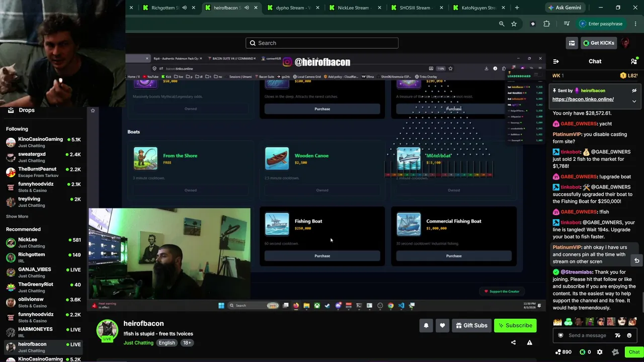Expand the pinned message chevron
Image resolution: width=644 pixels, height=362 pixels.
tap(634, 101)
